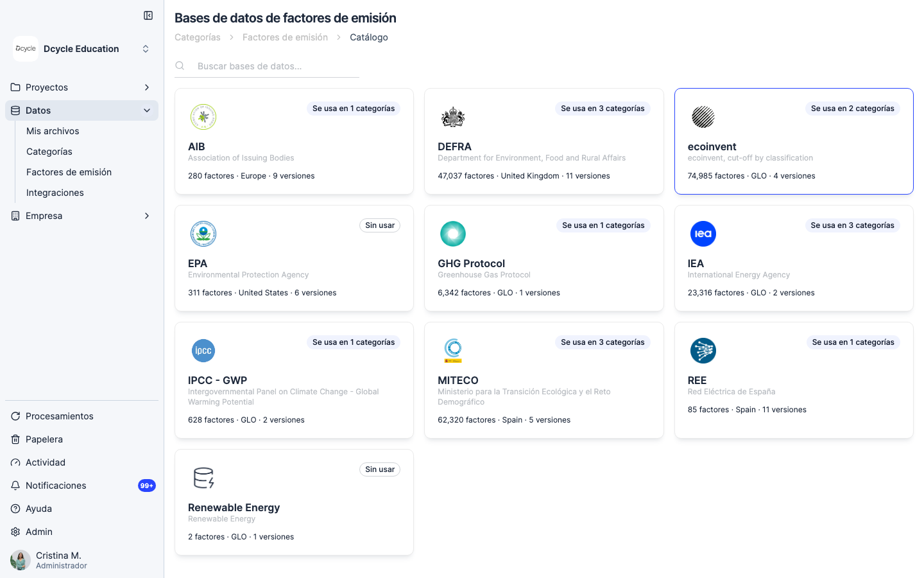Open the DEFRA database card title

pos(454,146)
